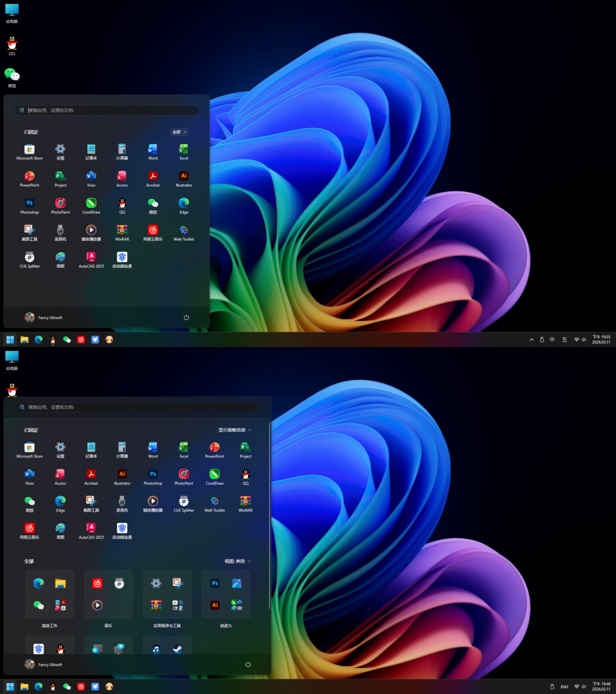Open Illustrator inside the 创造力 group

point(215,605)
